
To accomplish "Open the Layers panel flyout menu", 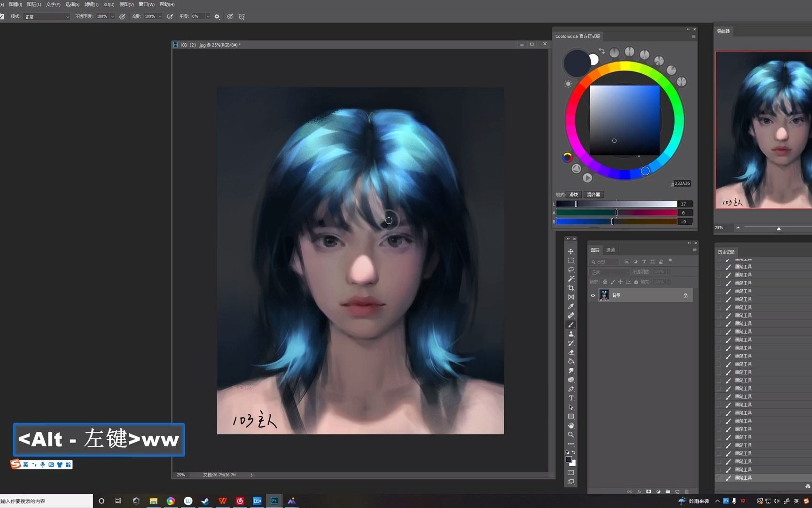I will [x=695, y=250].
